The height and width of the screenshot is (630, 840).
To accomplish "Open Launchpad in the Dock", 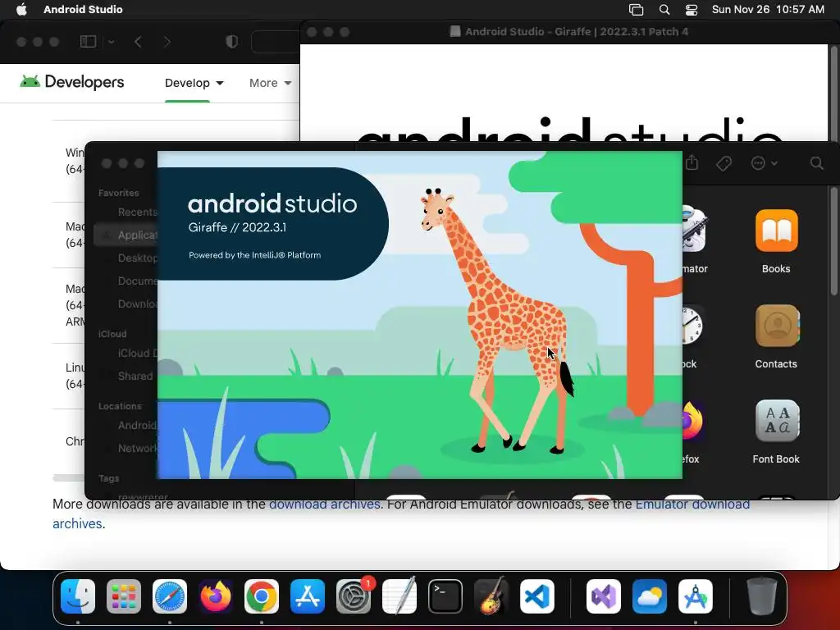I will (x=124, y=596).
